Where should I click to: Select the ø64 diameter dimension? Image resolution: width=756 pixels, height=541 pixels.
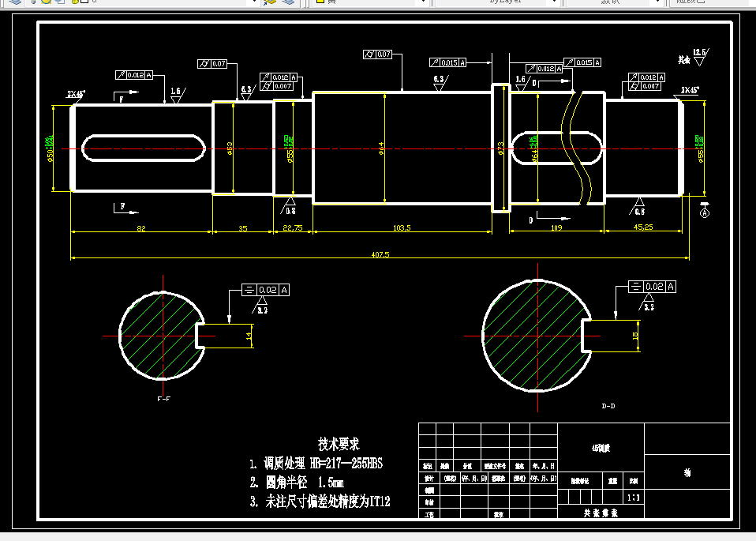click(381, 148)
